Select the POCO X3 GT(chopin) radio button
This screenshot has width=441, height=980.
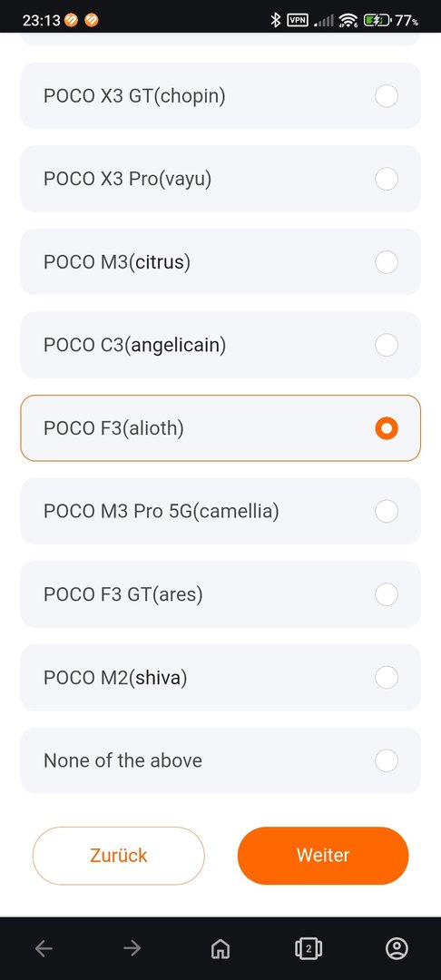pos(387,96)
